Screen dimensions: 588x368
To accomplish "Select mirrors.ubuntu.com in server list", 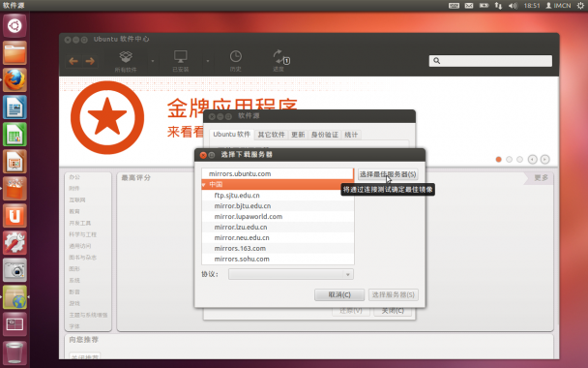I will (x=278, y=174).
